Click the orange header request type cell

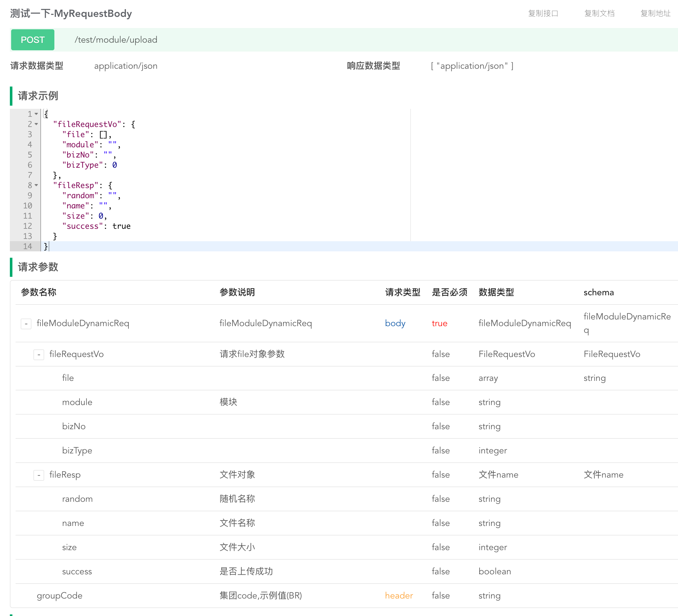point(398,596)
